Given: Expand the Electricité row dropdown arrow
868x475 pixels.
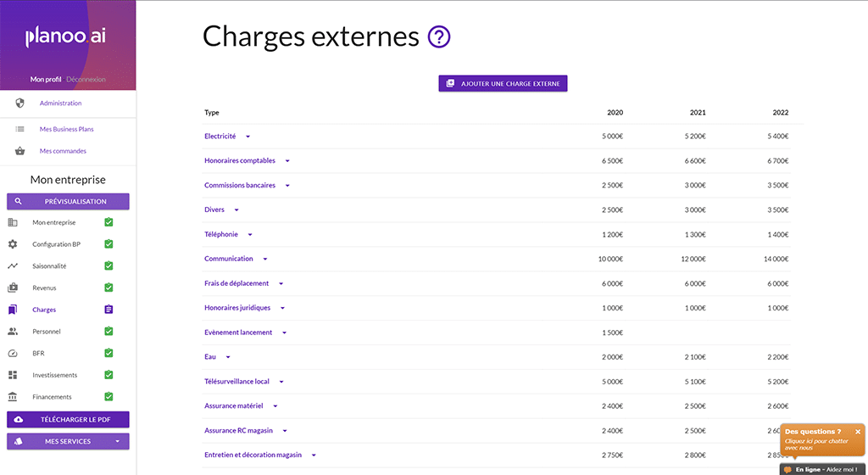Looking at the screenshot, I should 248,137.
